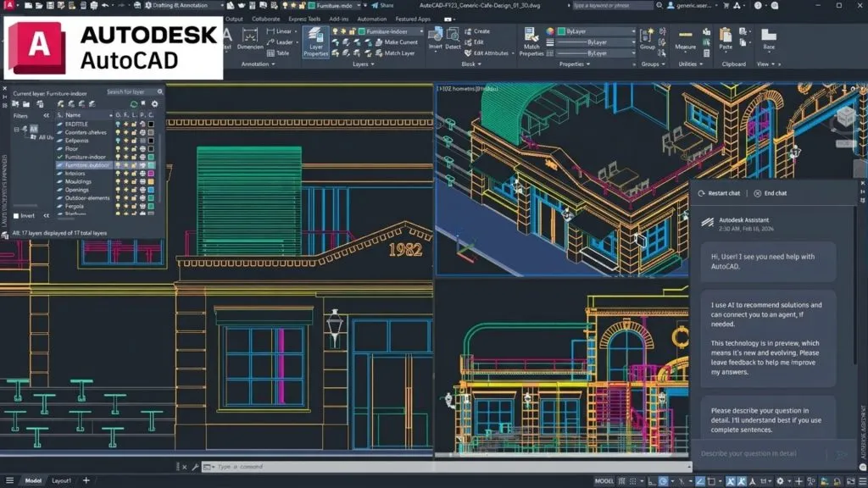Click the Create block tool
This screenshot has height=488, width=868.
pyautogui.click(x=477, y=31)
